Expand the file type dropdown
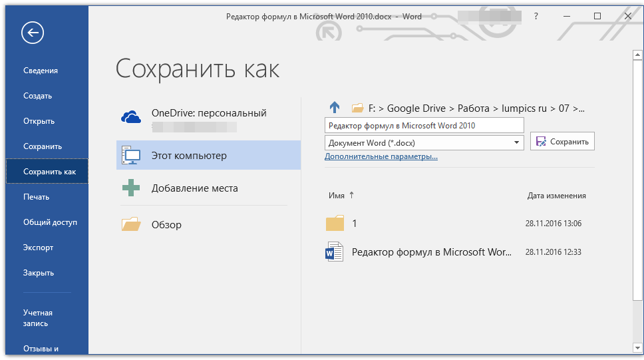Image resolution: width=644 pixels, height=360 pixels. pos(516,142)
